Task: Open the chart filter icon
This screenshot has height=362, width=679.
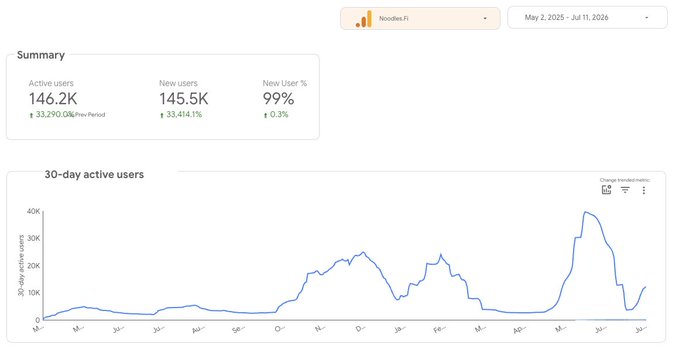Action: tap(625, 190)
